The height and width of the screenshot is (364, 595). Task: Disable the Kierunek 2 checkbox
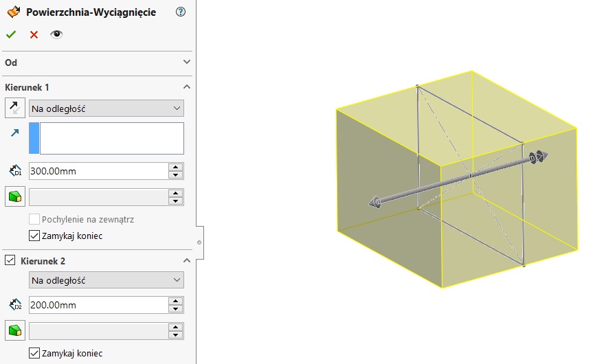[x=10, y=260]
